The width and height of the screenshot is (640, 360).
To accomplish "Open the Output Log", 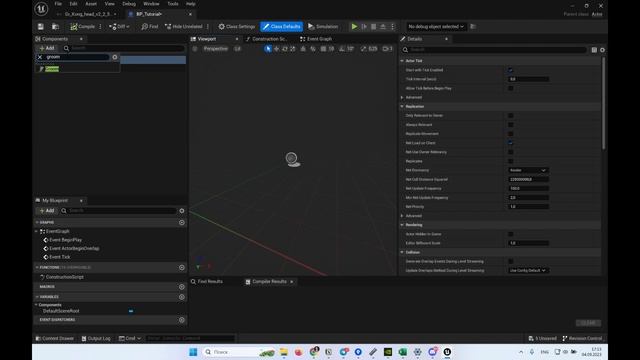I will click(x=96, y=338).
